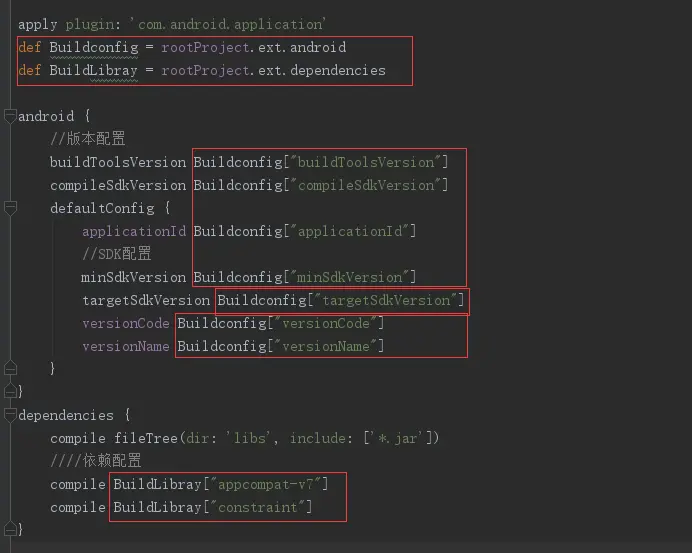Select the BuildLibray variable in its def line
The image size is (692, 553).
(93, 71)
